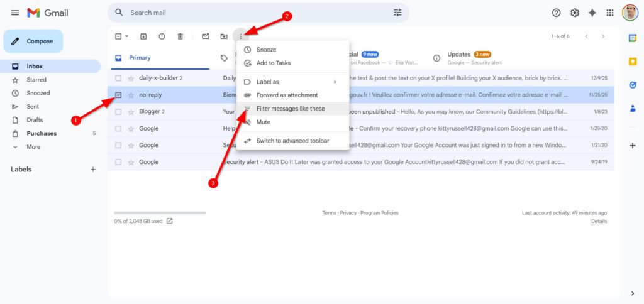The image size is (644, 304).
Task: Open Google Calendar side panel
Action: tap(633, 38)
